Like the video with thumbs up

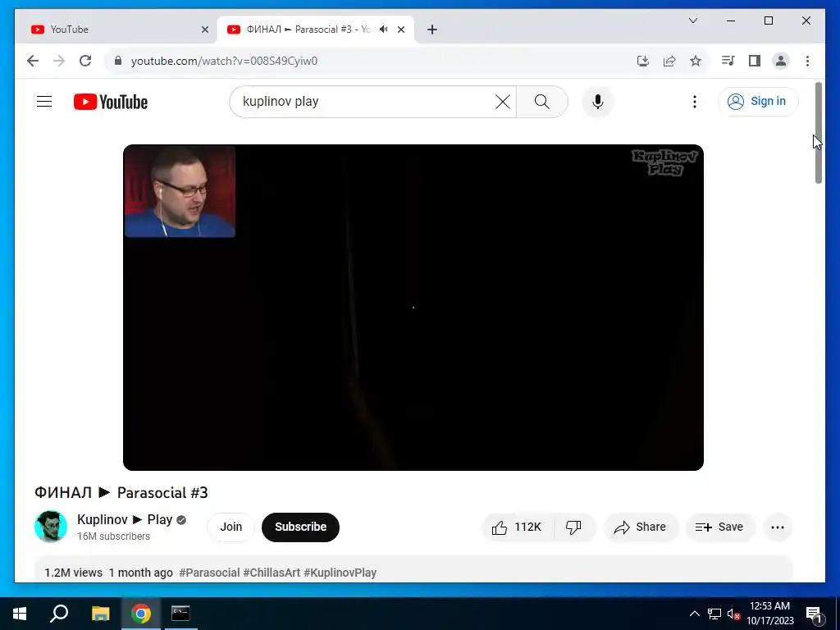tap(518, 527)
